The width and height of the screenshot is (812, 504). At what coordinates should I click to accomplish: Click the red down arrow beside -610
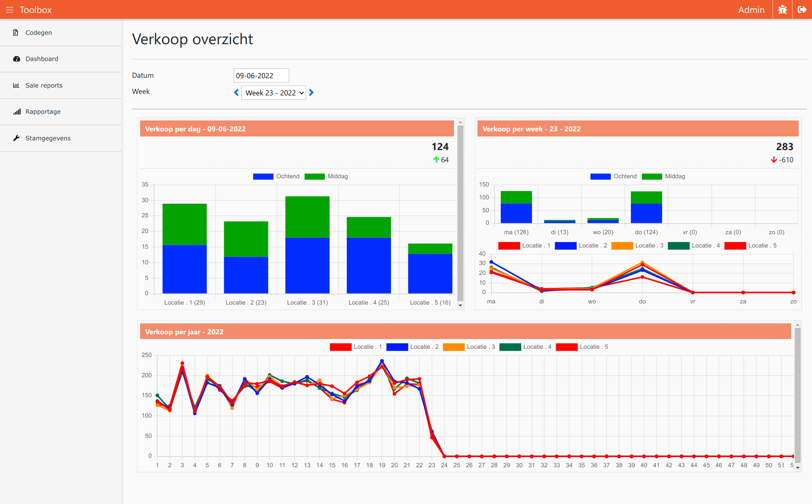[774, 160]
